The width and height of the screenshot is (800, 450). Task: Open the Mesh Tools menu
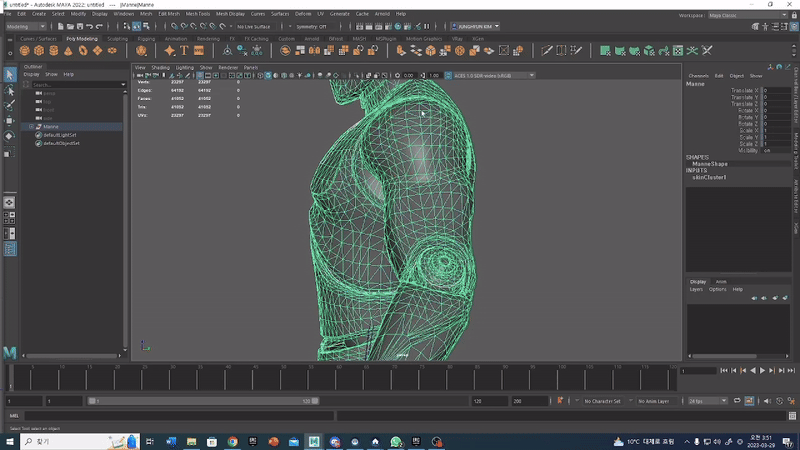198,14
